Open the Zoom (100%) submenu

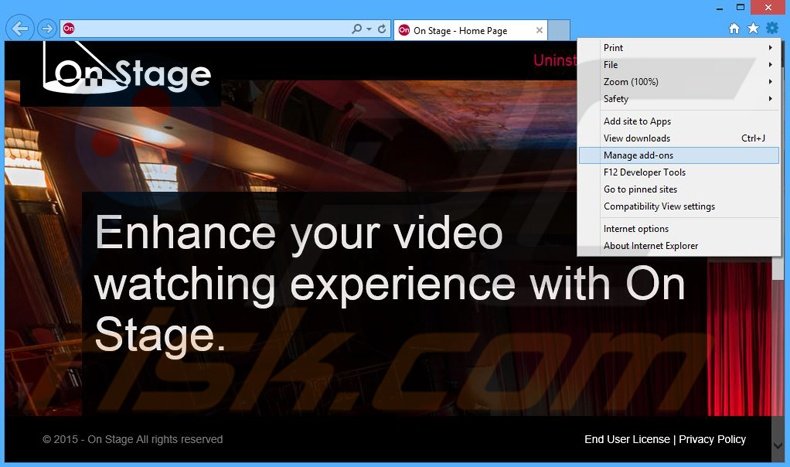pyautogui.click(x=679, y=82)
